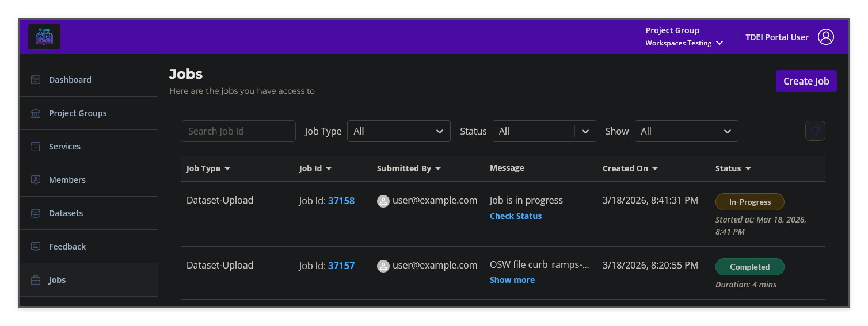This screenshot has height=326, width=868.
Task: Focus the Search Job Id field
Action: (238, 131)
